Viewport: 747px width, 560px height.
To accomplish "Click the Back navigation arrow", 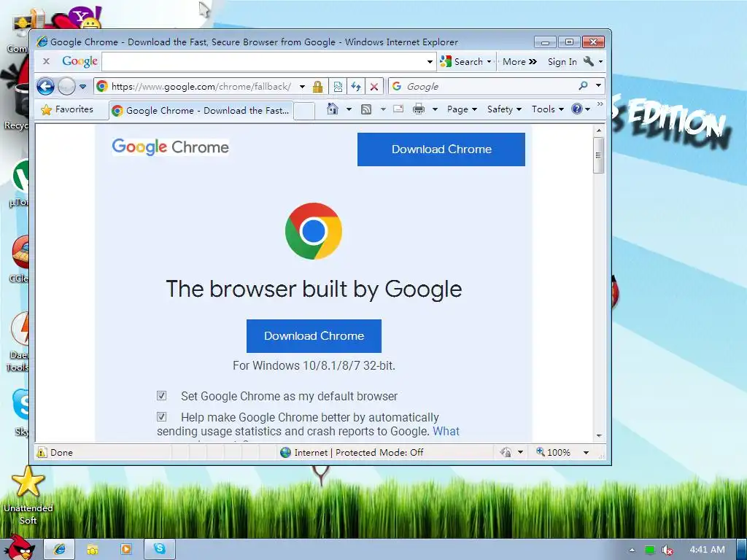I will pos(46,86).
